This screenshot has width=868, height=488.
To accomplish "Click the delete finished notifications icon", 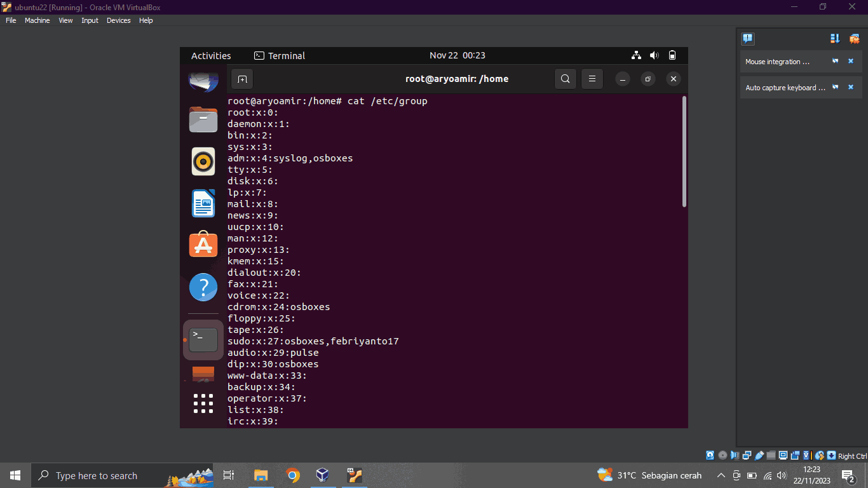I will point(854,39).
